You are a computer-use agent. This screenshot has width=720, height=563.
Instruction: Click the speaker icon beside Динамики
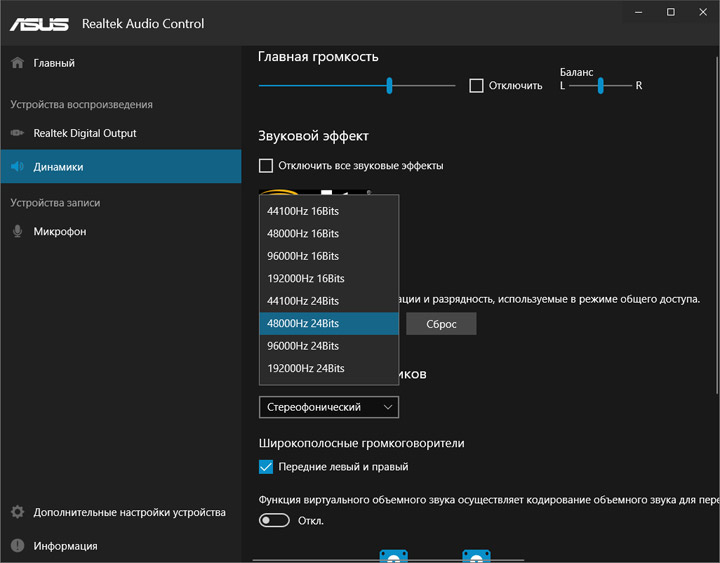tap(17, 167)
